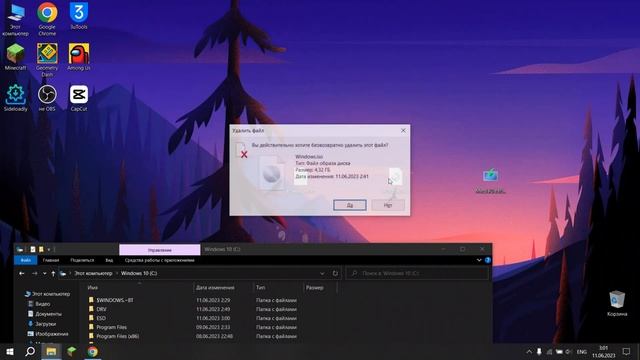Open taskbar search magnifier
Image resolution: width=640 pixels, height=360 pixels.
coord(30,351)
